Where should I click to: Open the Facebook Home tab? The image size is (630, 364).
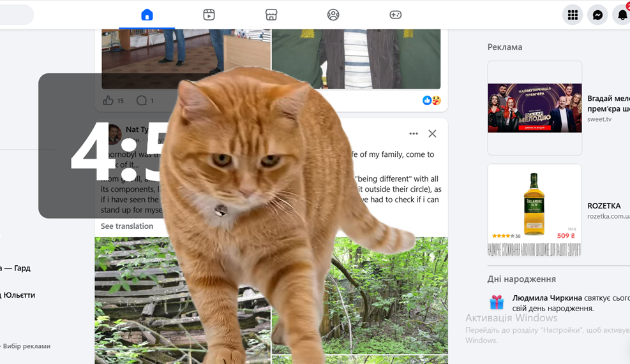(147, 15)
